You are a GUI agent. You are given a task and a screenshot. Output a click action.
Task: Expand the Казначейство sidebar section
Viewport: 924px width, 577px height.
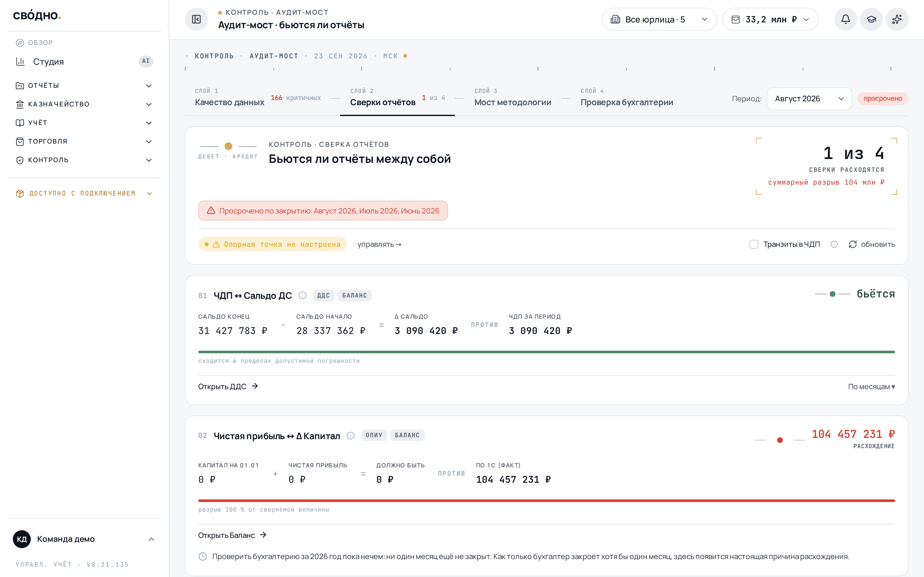(x=84, y=104)
